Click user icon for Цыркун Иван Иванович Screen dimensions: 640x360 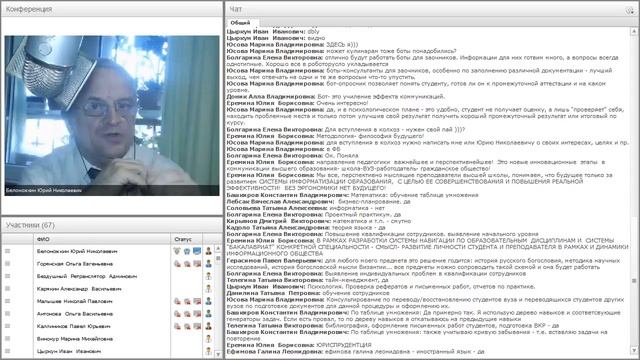click(209, 351)
